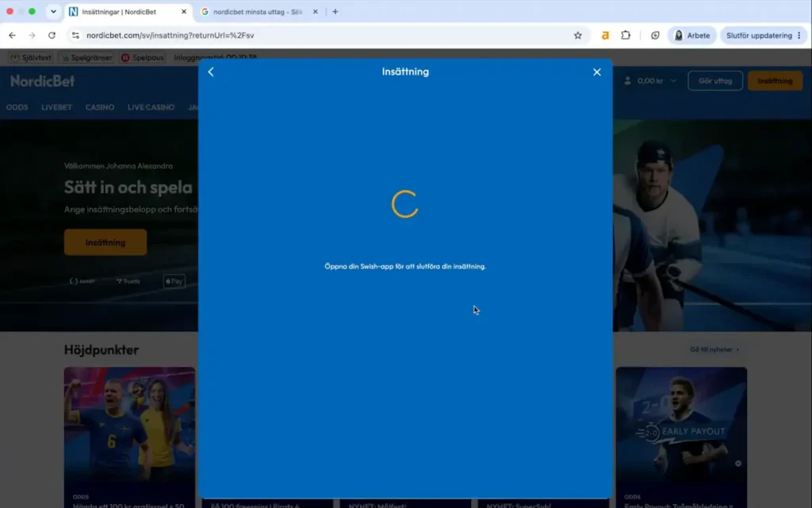
Task: Open the ODDS menu item
Action: coord(17,107)
